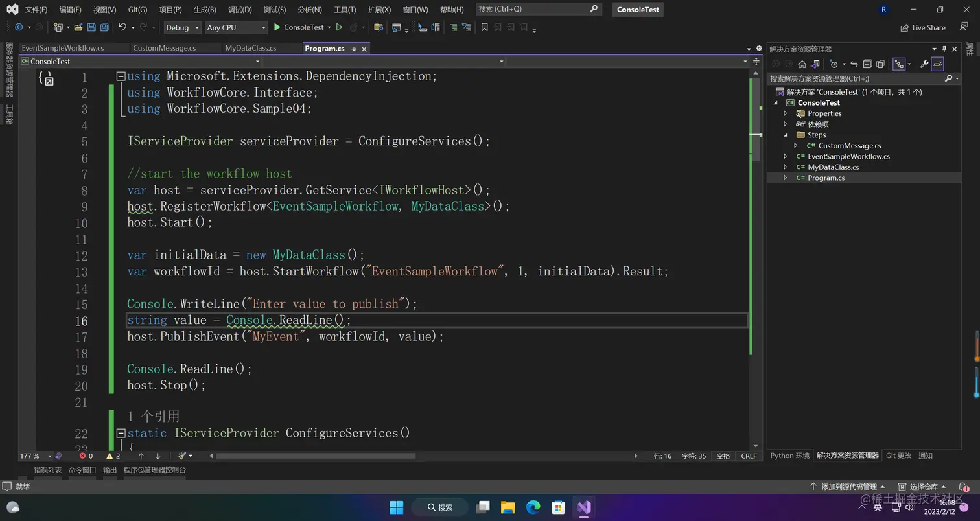Click the Home icon in Solution Explorer
The width and height of the screenshot is (980, 521).
[802, 64]
